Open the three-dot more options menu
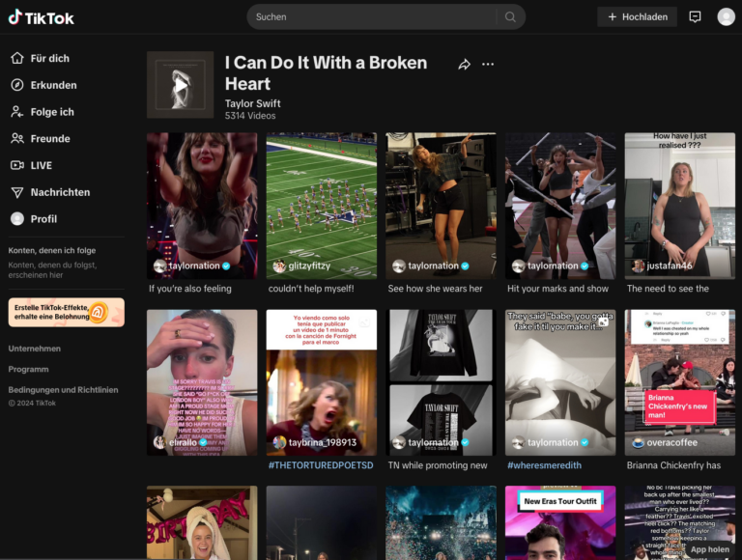 point(488,64)
